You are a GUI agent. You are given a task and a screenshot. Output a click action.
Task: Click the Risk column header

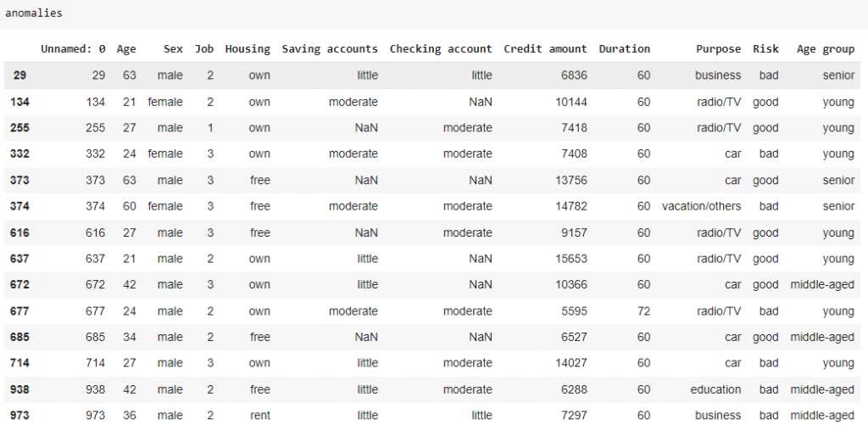[x=765, y=49]
